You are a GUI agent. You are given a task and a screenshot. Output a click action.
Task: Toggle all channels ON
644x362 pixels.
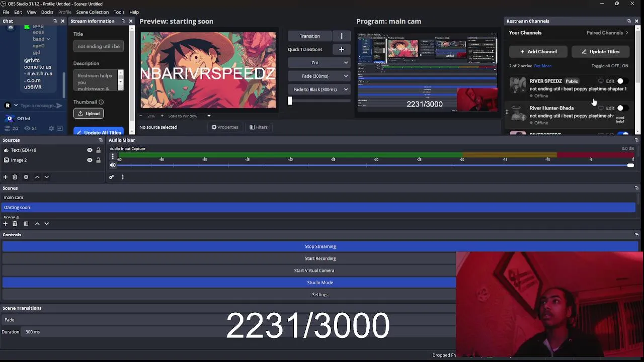tap(625, 66)
